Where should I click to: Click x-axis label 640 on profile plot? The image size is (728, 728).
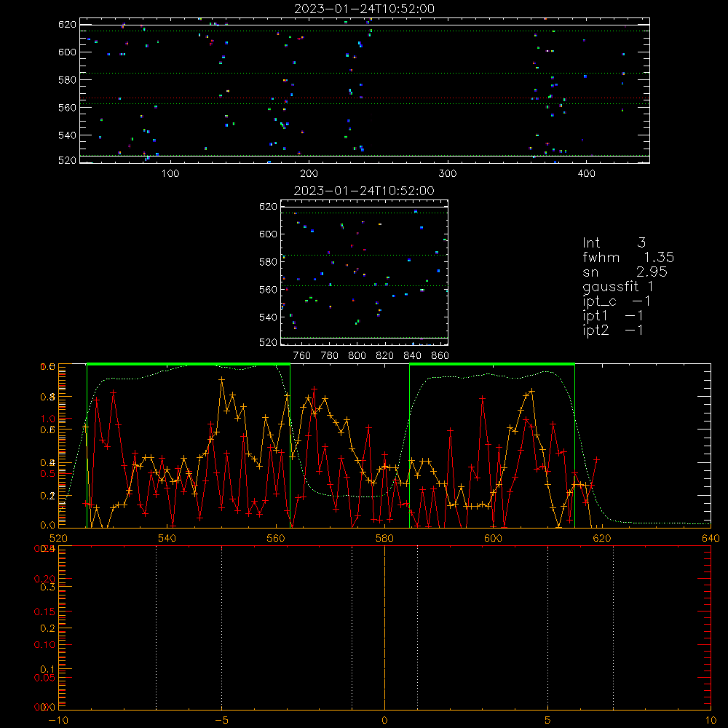tap(711, 538)
